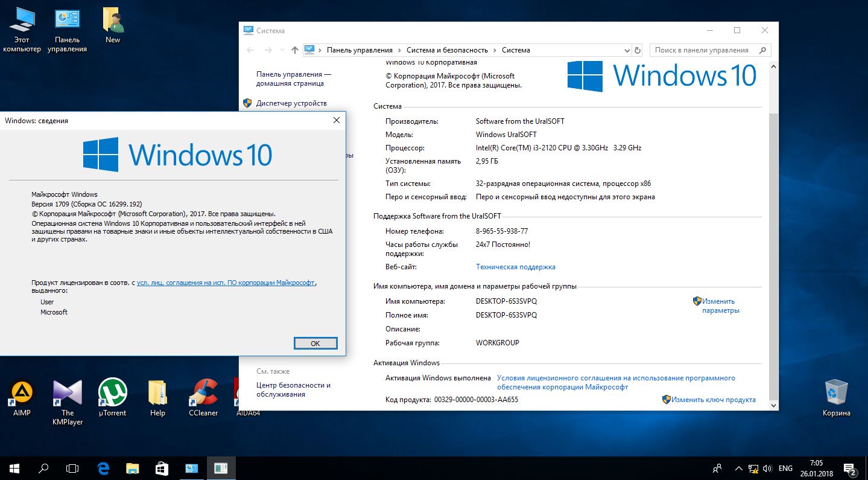The height and width of the screenshot is (480, 868).
Task: Open the Help folder on desktop
Action: 157,392
